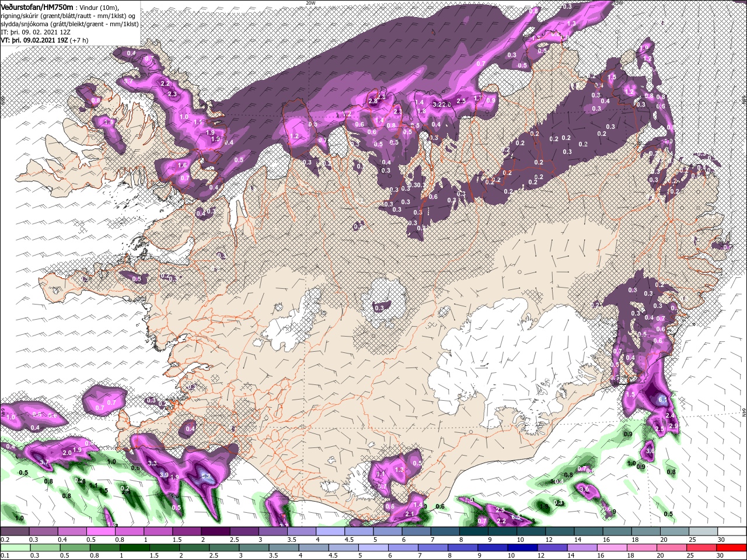Click the slydda/snjókoma legend description line
Viewport: 747px width, 560px height.
[68, 24]
